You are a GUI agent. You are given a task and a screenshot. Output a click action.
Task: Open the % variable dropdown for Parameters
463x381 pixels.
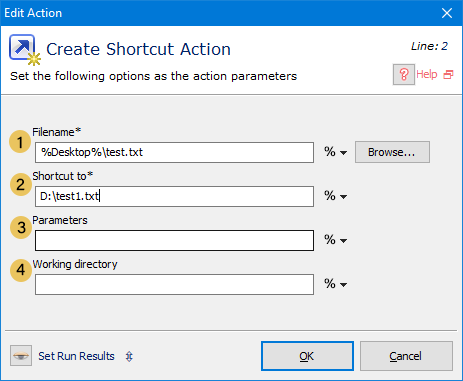tap(335, 240)
